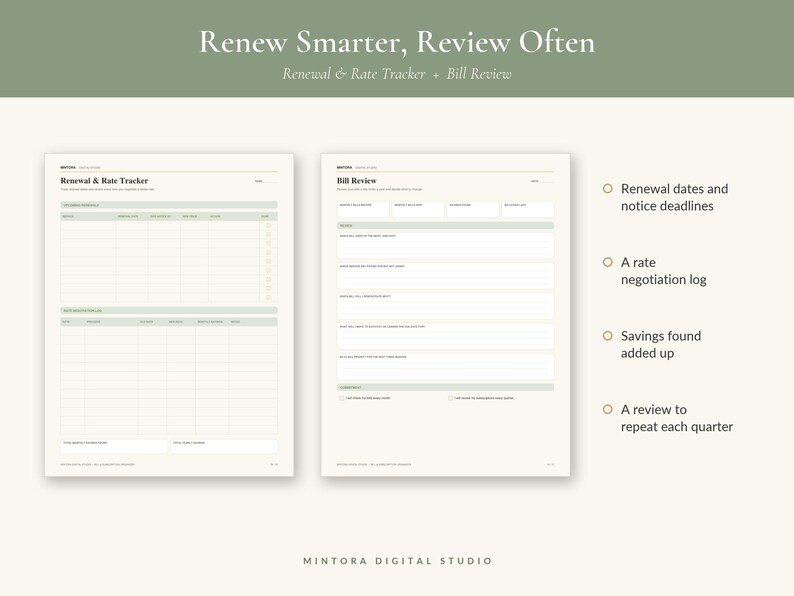
Task: Click the bullet circle beside "Savings found added up"
Action: pyautogui.click(x=608, y=335)
